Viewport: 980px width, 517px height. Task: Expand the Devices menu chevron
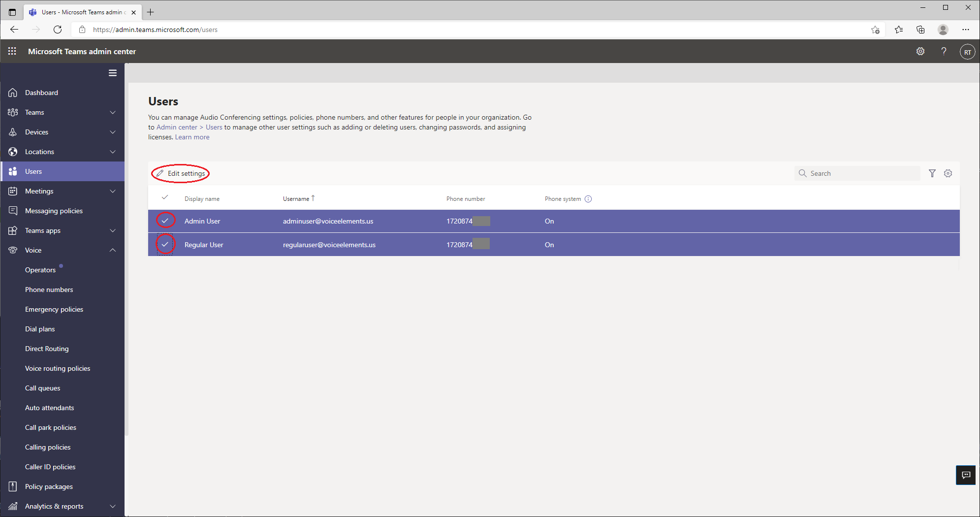pyautogui.click(x=113, y=132)
